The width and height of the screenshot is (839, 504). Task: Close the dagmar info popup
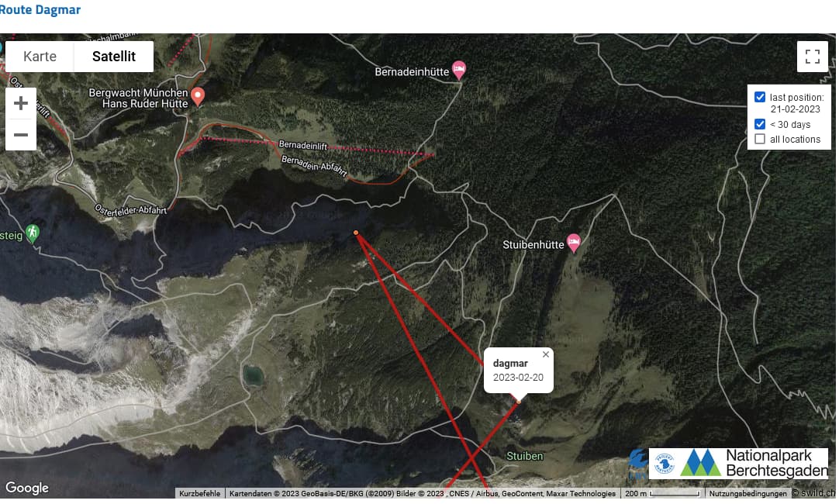(545, 354)
